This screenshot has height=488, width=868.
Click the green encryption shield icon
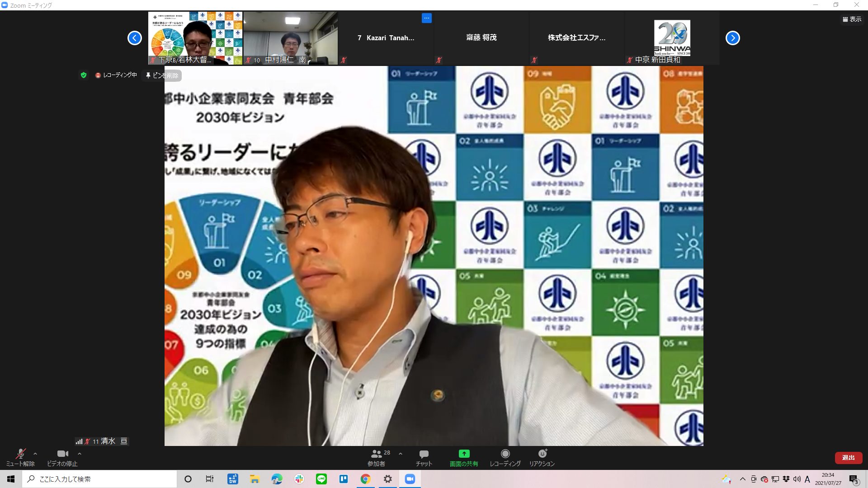tap(84, 75)
